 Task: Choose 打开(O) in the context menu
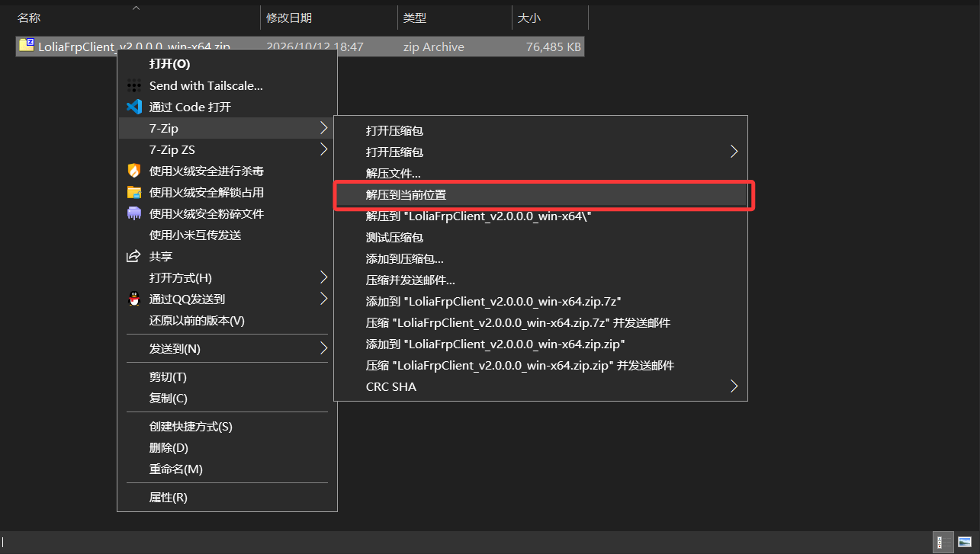[227, 64]
